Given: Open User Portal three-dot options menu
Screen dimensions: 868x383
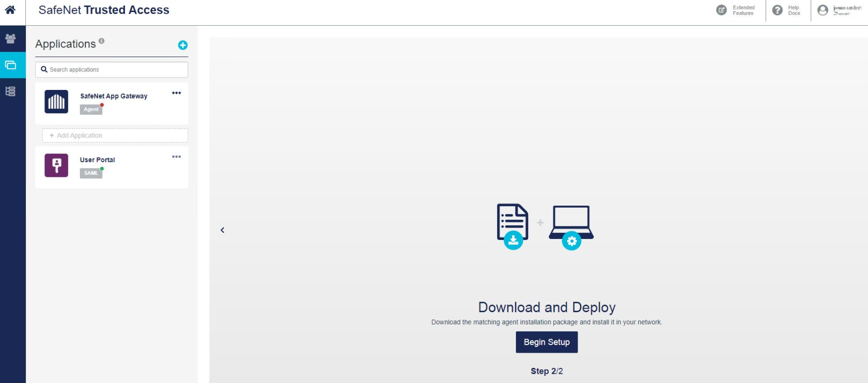Looking at the screenshot, I should tap(177, 157).
